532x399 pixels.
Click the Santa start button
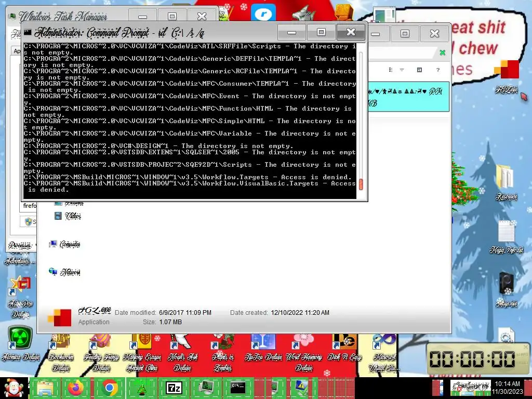[x=14, y=388]
